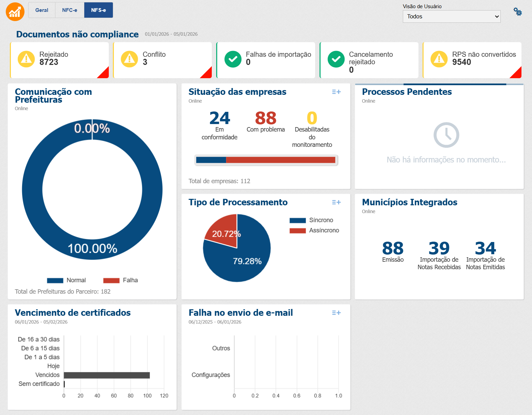Expand details for Situação das empresas
The image size is (532, 415).
tap(336, 92)
